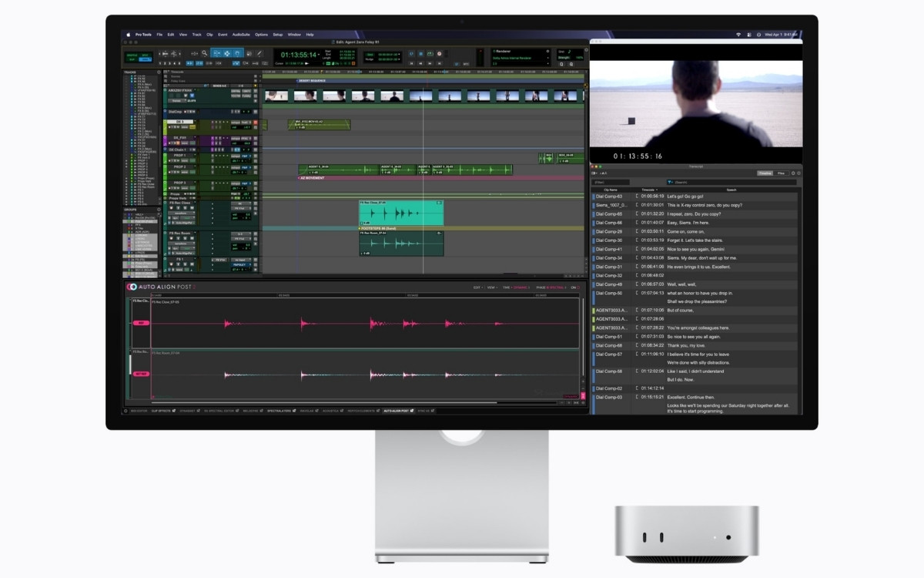Click the Dial Comp-02 clip name
The width and height of the screenshot is (924, 578).
click(x=608, y=388)
